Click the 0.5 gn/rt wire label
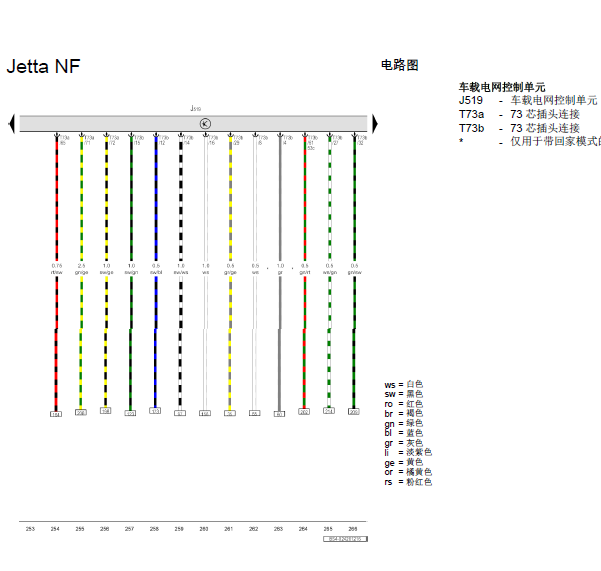This screenshot has height=571, width=601. [x=305, y=269]
